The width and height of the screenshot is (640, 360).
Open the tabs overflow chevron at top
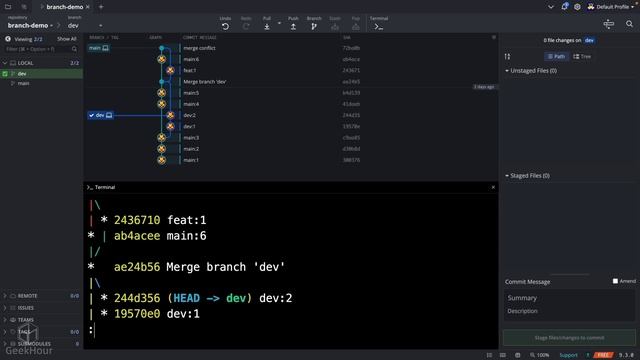(x=551, y=7)
